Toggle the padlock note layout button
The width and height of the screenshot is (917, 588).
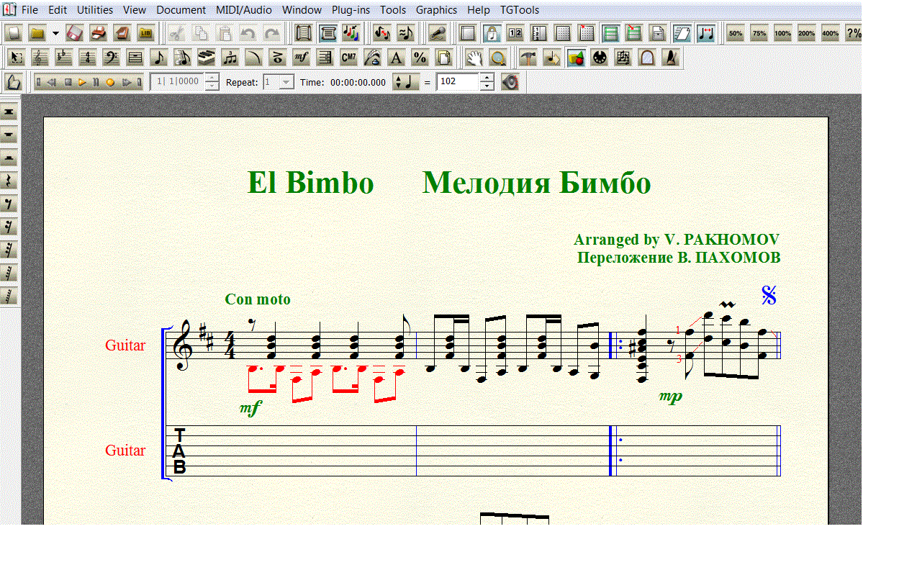point(492,33)
